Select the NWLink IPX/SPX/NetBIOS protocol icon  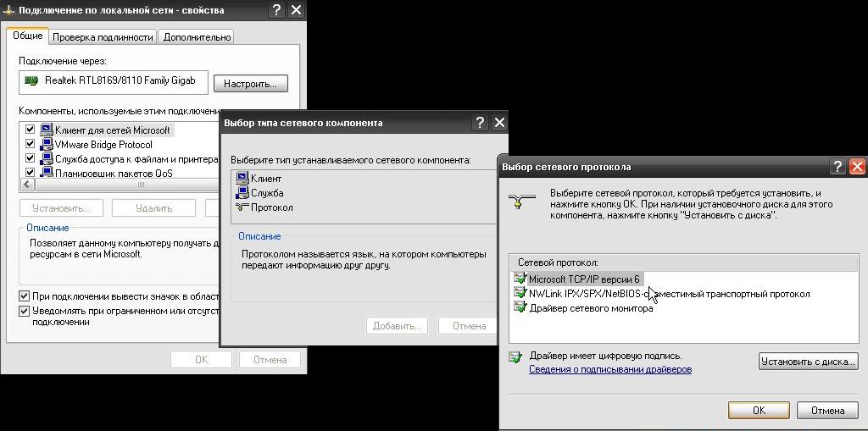point(520,293)
